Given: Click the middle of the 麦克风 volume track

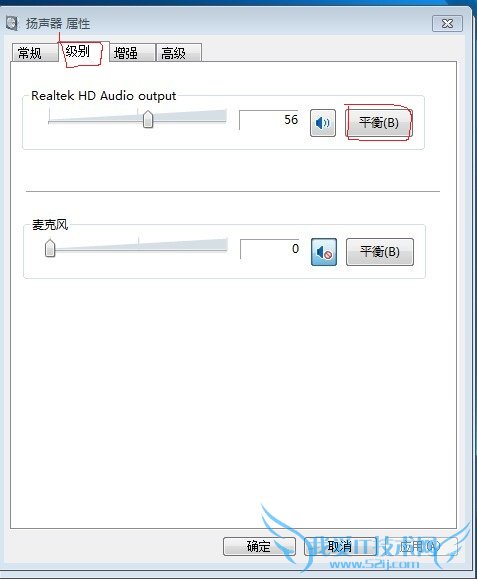Looking at the screenshot, I should click(138, 248).
